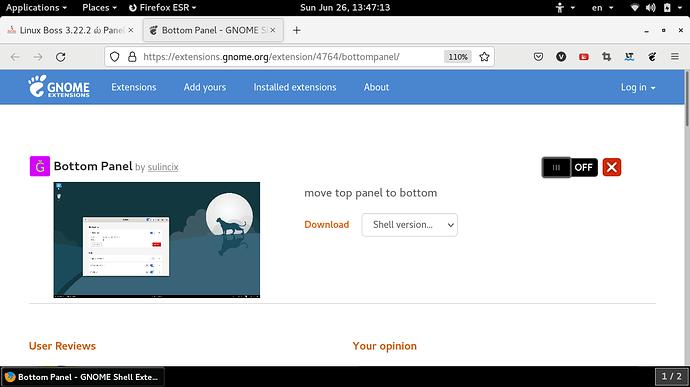
Task: Save page to Pocket icon
Action: click(x=538, y=57)
